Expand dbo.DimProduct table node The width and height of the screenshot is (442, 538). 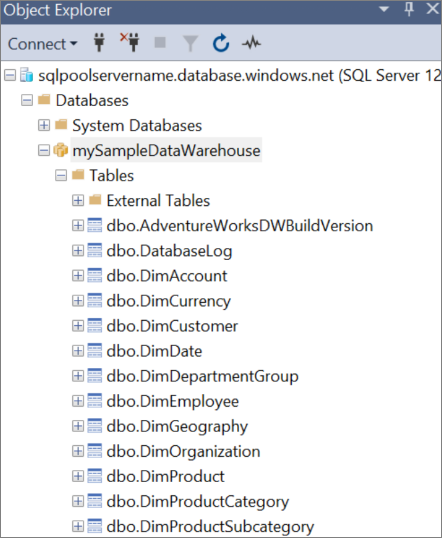[78, 476]
